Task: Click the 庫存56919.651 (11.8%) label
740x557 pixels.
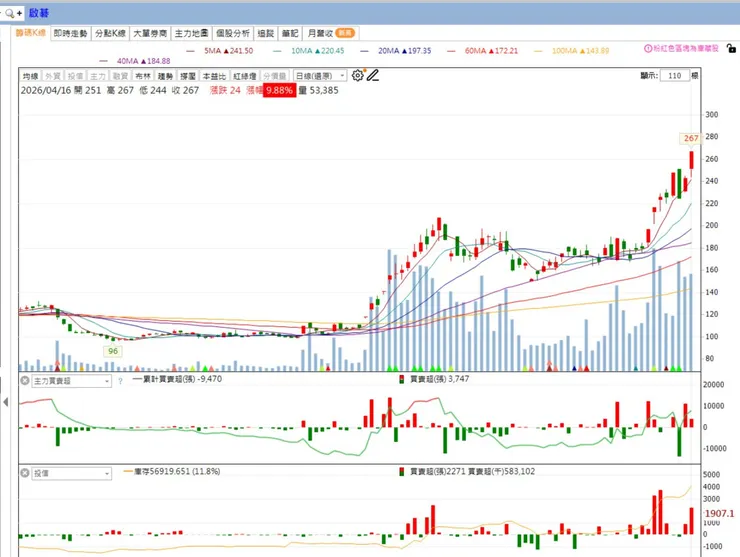Action: coord(177,472)
